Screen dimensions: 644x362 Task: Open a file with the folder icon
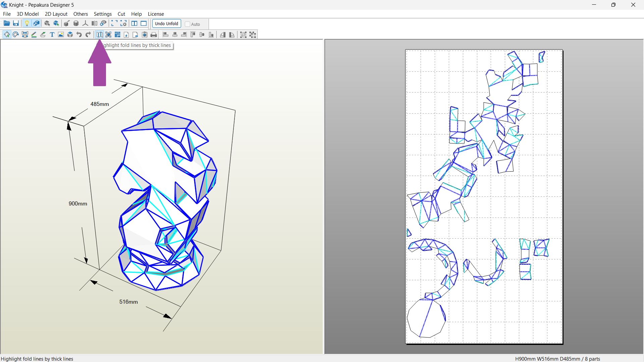[x=6, y=23]
